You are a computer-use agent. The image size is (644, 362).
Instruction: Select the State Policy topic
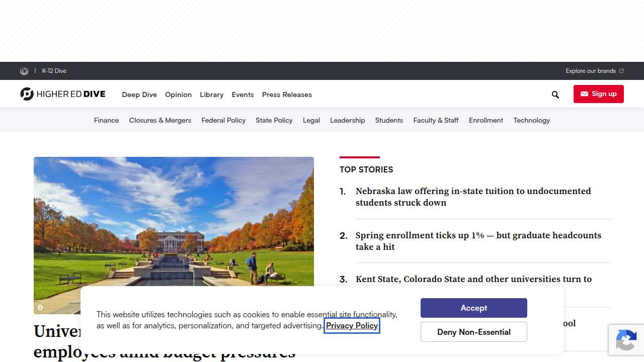pyautogui.click(x=274, y=120)
